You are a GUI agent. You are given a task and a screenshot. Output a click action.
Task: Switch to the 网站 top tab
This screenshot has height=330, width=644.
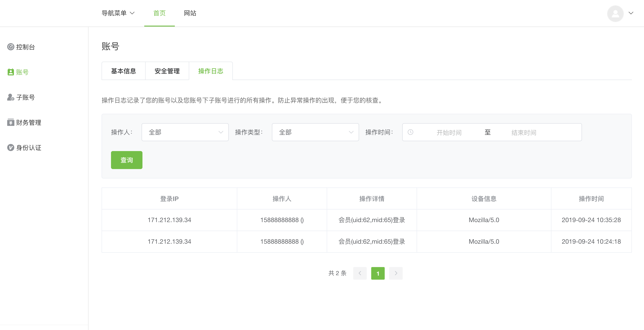pos(190,13)
